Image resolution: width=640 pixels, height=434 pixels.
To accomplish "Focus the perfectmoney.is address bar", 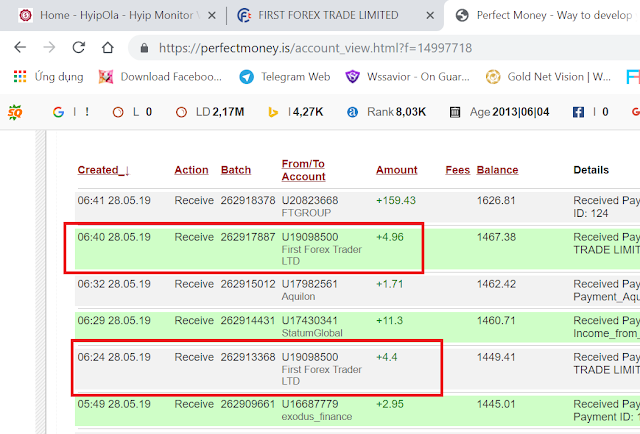I will (315, 48).
